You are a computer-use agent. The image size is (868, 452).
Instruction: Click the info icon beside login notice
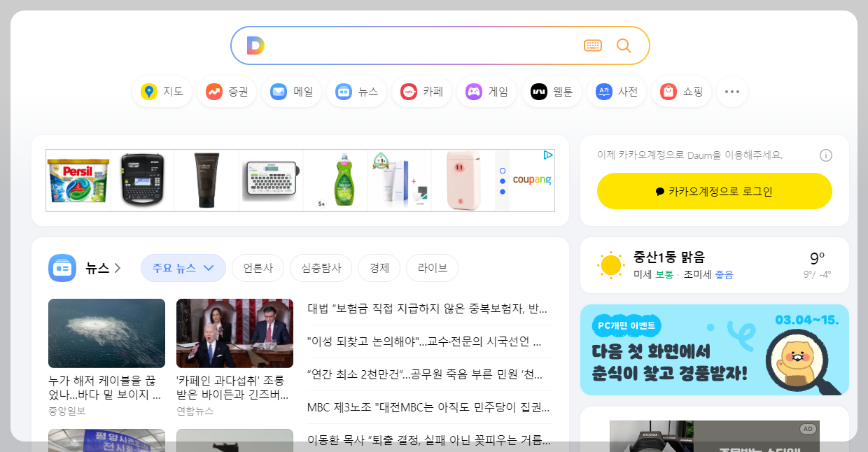tap(826, 155)
